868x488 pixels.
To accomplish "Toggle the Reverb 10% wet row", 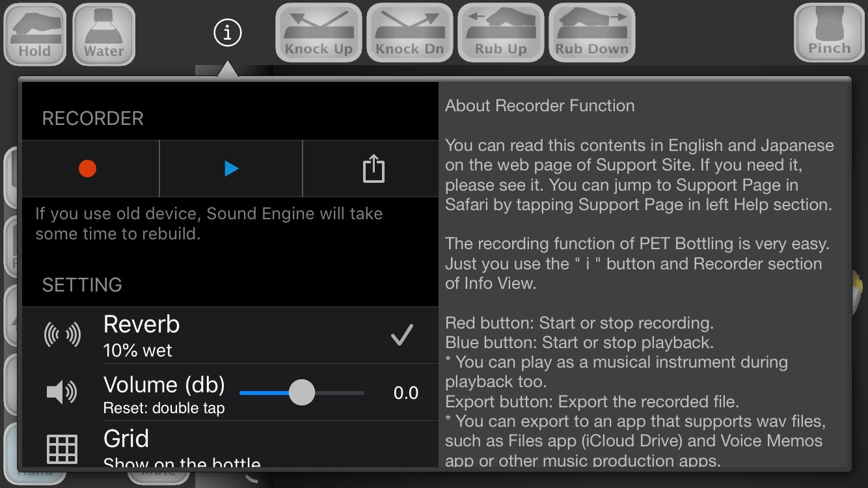I will (x=230, y=335).
